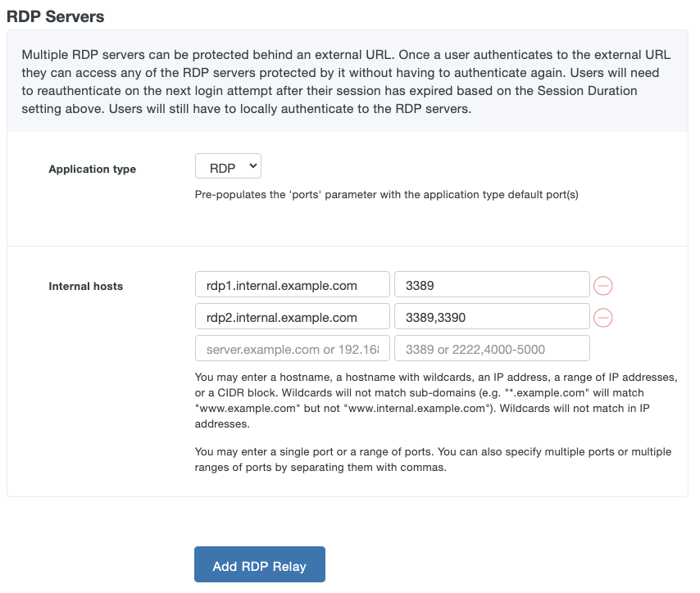Select the port field containing 3389,3390
Image resolution: width=700 pixels, height=593 pixels.
491,316
